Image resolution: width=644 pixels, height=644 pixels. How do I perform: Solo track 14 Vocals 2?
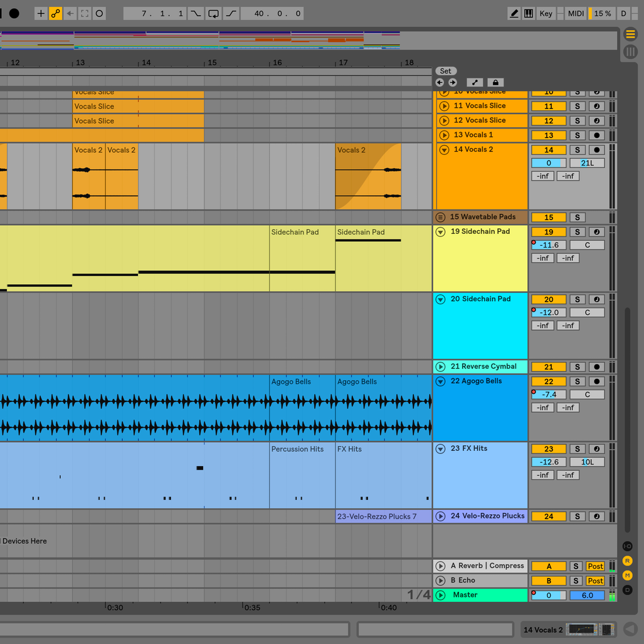coord(577,150)
